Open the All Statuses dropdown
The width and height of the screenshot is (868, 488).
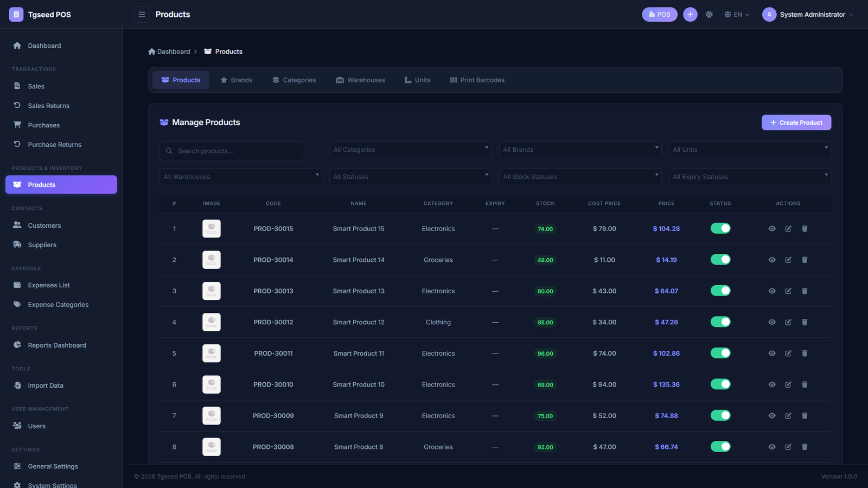point(410,177)
